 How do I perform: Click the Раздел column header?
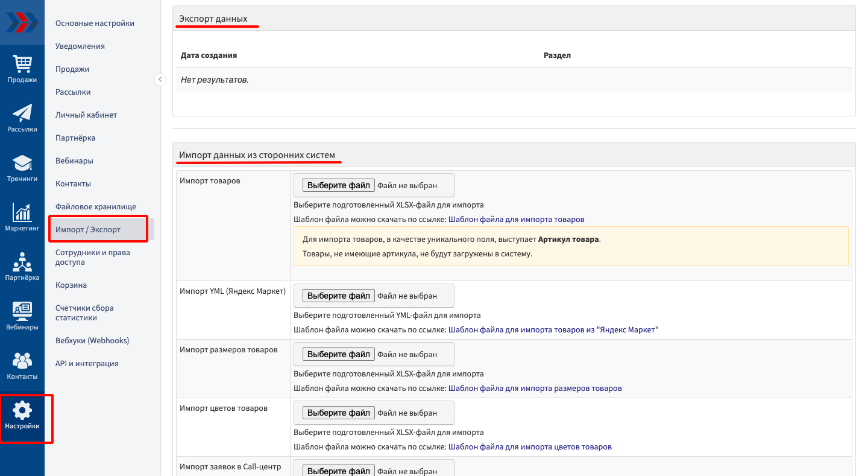point(557,56)
